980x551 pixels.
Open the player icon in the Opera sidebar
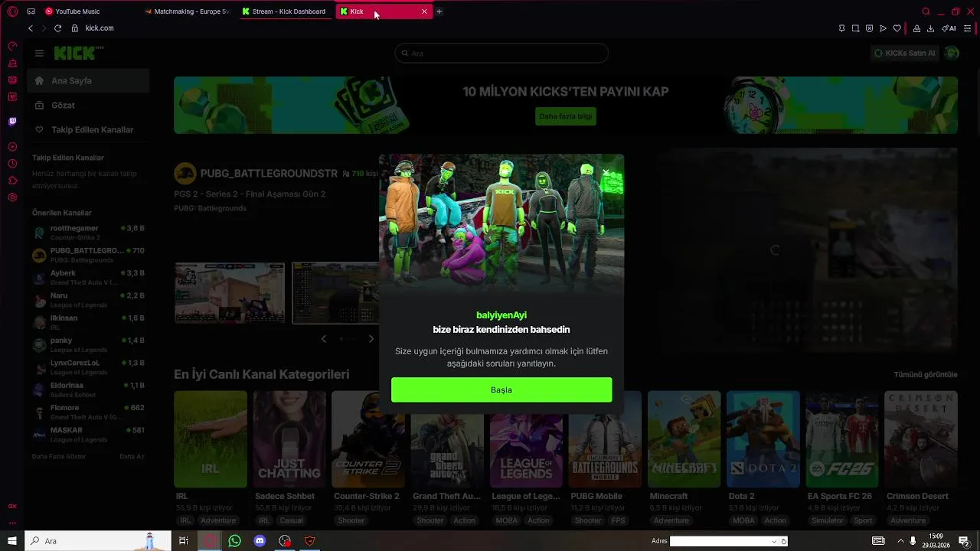pos(12,147)
